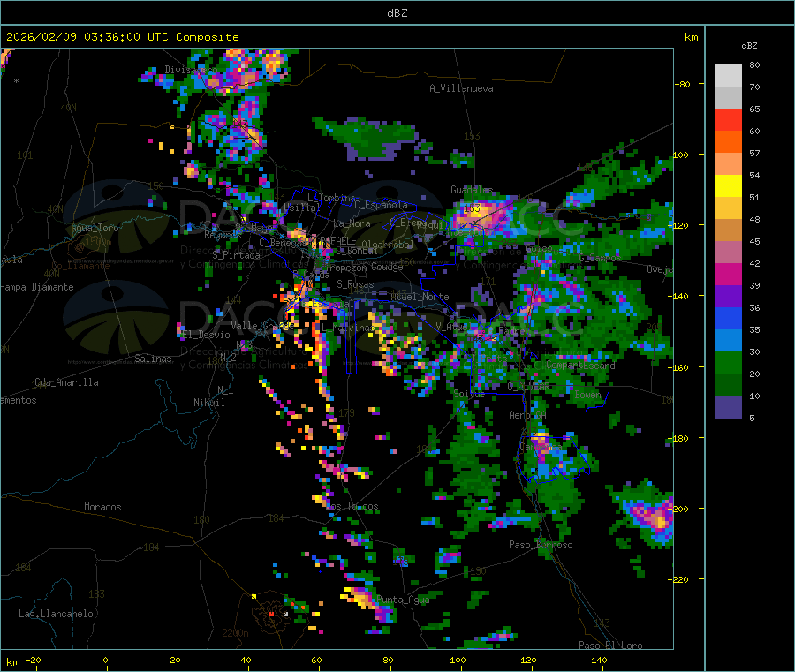
Task: Click the La_Nora place label
Action: [x=352, y=223]
